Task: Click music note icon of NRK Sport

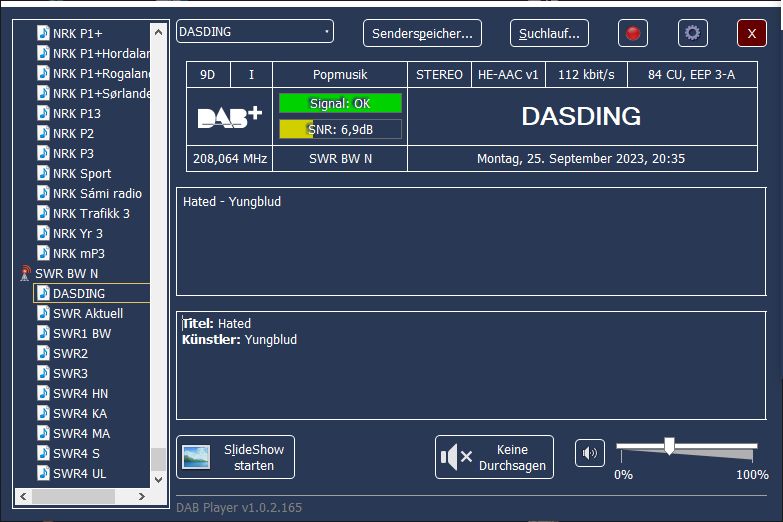Action: (43, 173)
